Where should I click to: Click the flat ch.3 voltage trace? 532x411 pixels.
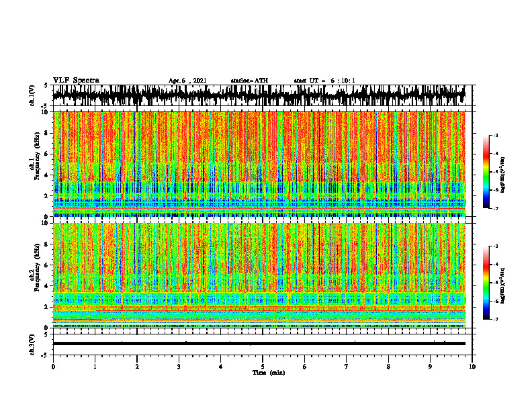pyautogui.click(x=259, y=344)
